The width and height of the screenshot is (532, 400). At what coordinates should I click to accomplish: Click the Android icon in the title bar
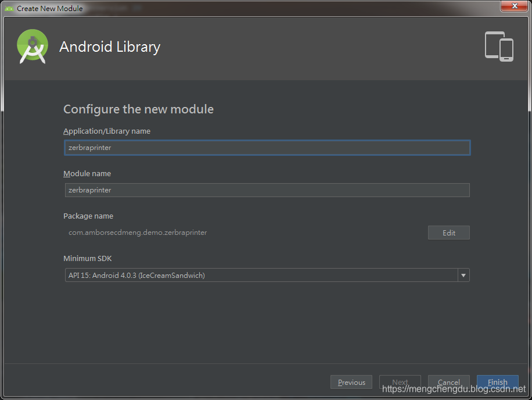click(9, 9)
